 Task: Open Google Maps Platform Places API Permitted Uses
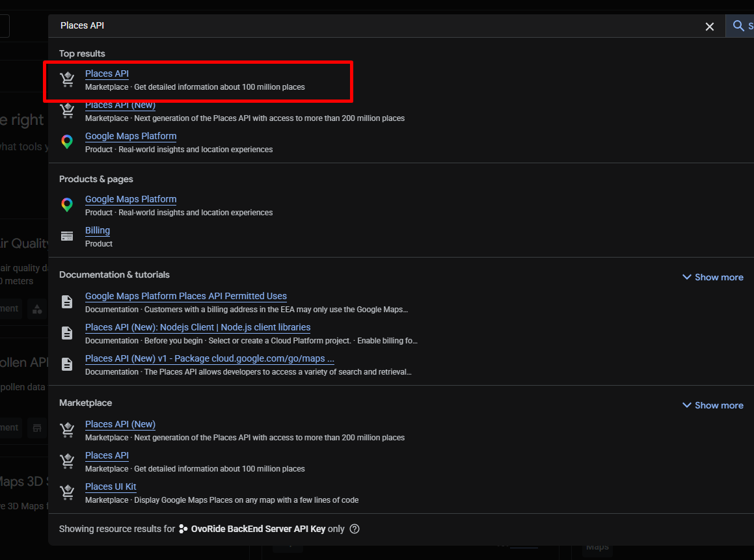tap(185, 296)
